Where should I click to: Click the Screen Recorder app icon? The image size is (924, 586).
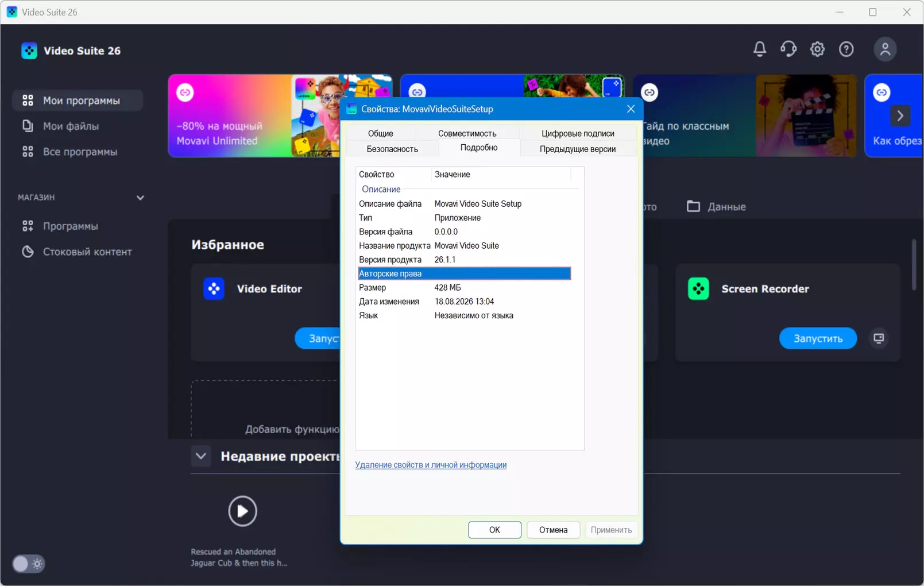(698, 288)
